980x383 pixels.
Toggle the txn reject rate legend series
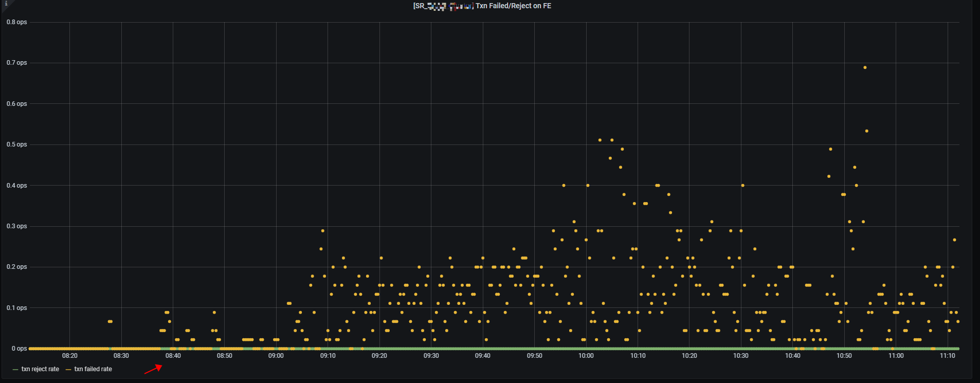[x=40, y=369]
